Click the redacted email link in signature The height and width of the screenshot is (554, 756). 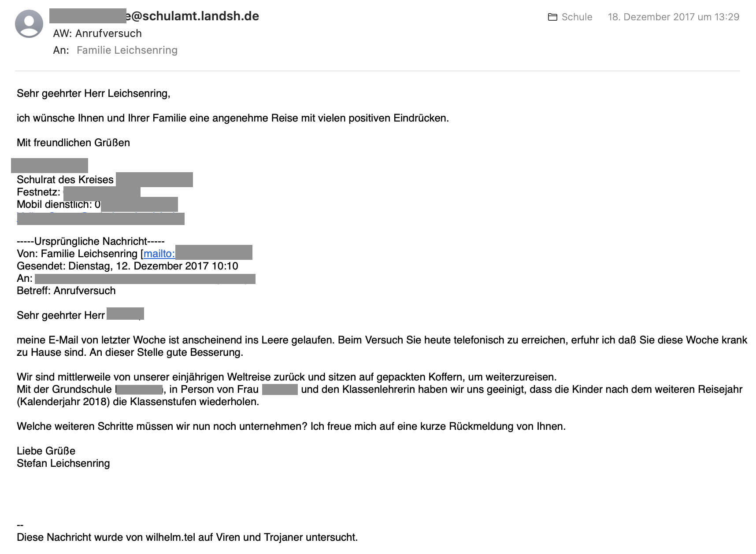point(100,218)
